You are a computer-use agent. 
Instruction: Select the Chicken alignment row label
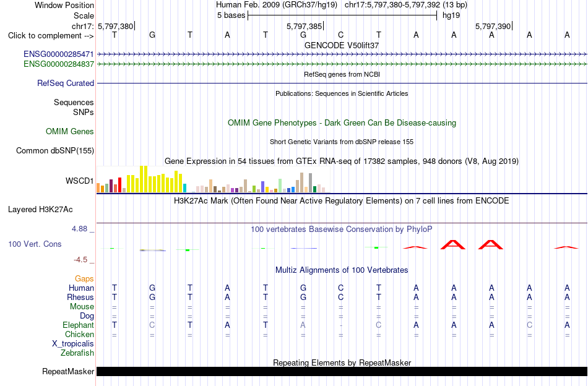(x=79, y=334)
